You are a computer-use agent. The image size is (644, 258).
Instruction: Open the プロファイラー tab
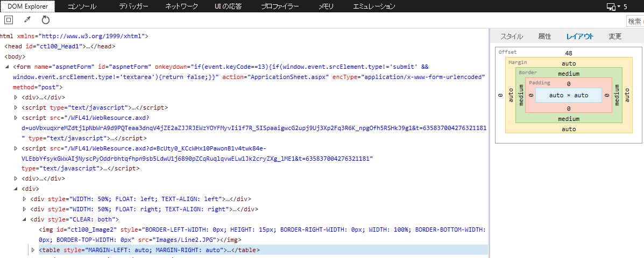[x=280, y=6]
